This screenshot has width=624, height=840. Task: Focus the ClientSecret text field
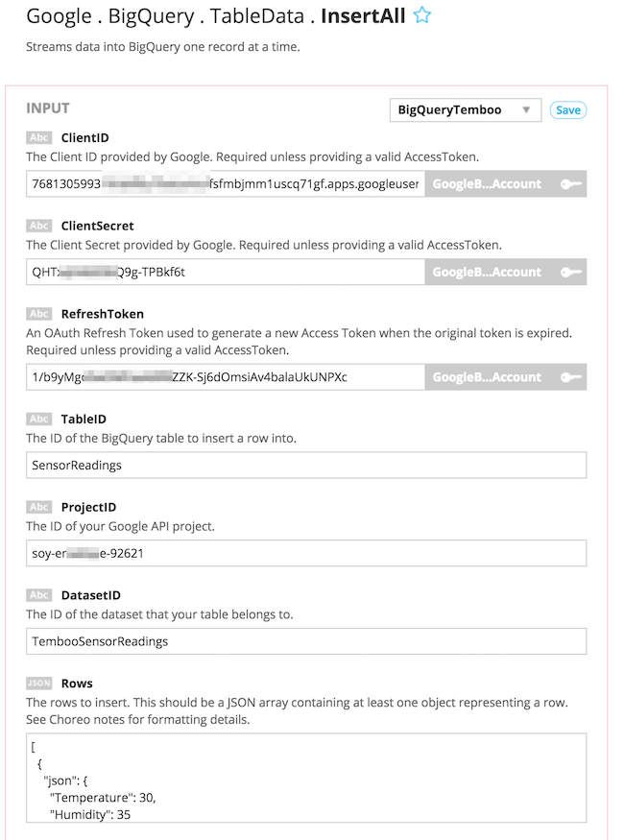(x=225, y=273)
